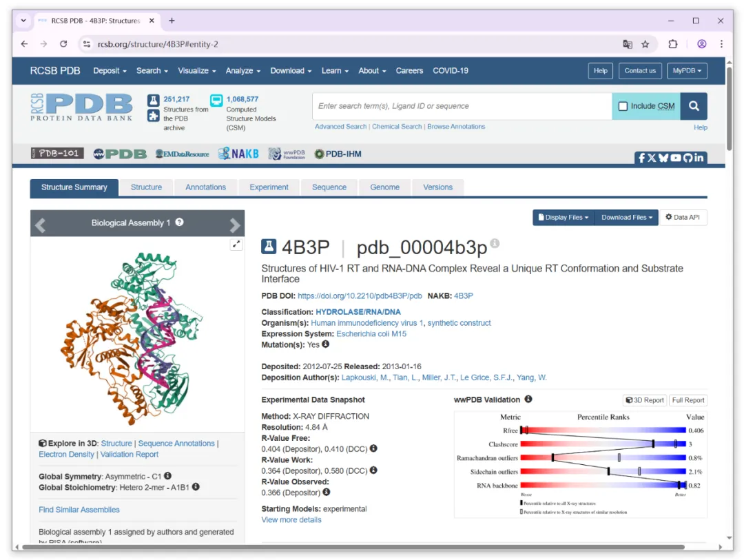Click info icon beside pdb_00004b3p

495,243
